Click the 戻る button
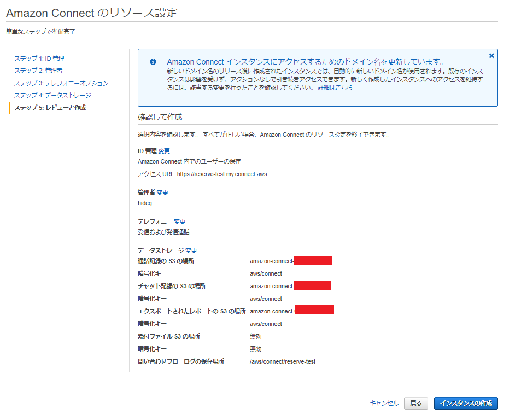The image size is (527, 420). click(x=416, y=403)
